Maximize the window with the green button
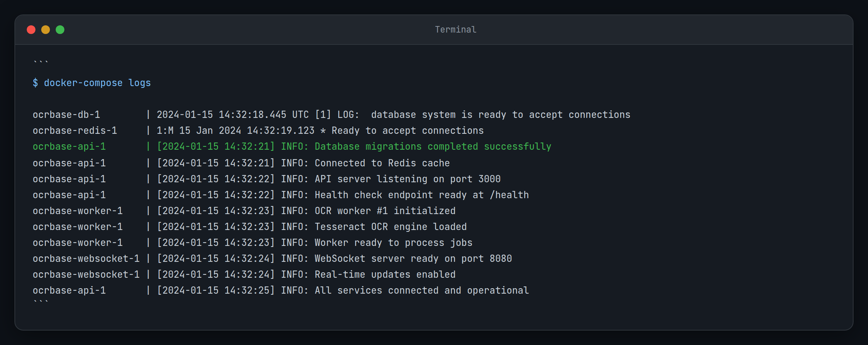 click(x=60, y=30)
